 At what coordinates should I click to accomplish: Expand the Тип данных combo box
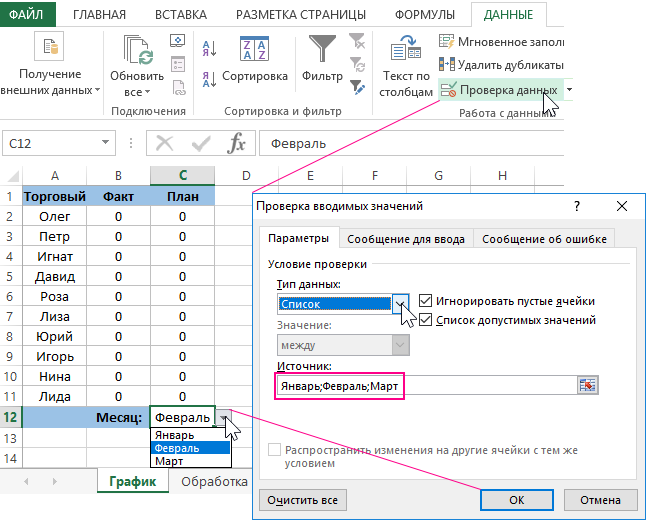401,303
